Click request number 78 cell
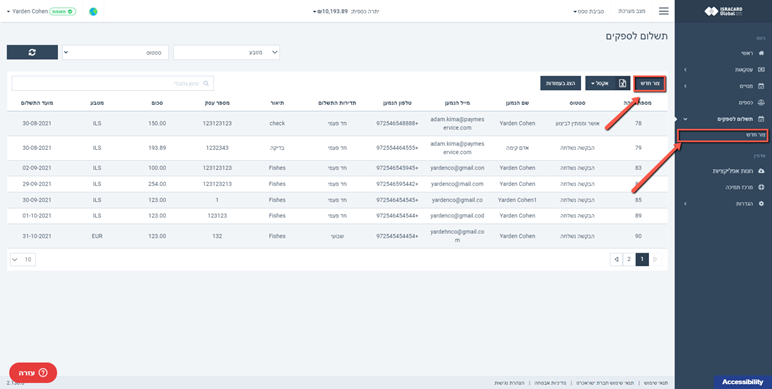 638,124
